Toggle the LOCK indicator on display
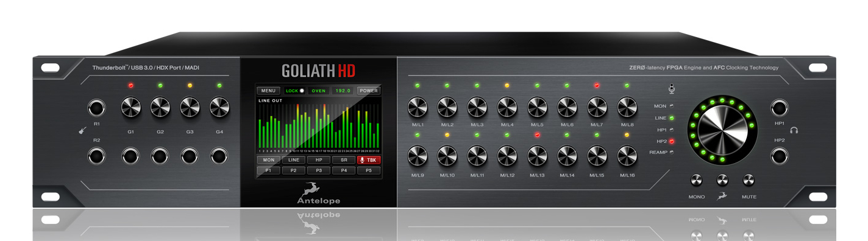 click(294, 91)
